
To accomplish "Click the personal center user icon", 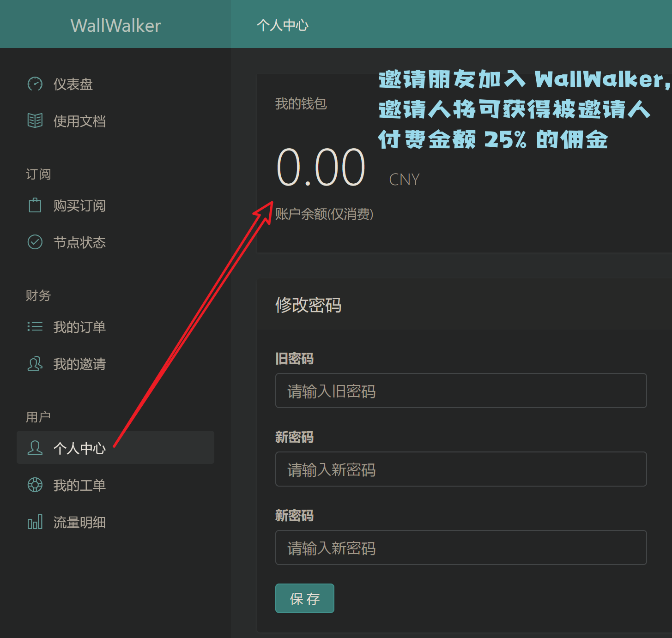I will tap(35, 448).
